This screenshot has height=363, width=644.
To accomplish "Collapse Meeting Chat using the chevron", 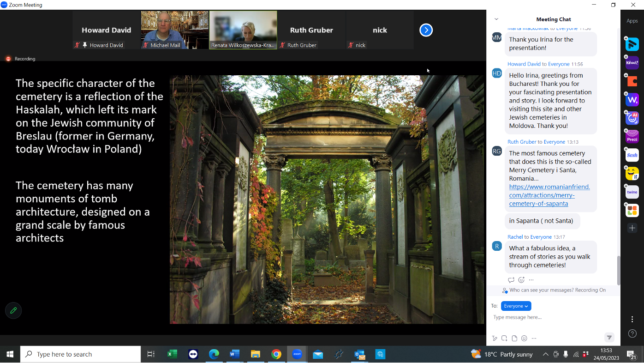I will coord(495,19).
